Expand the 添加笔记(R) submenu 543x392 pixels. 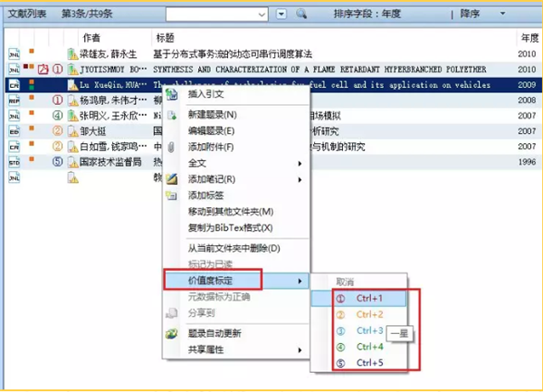click(236, 179)
